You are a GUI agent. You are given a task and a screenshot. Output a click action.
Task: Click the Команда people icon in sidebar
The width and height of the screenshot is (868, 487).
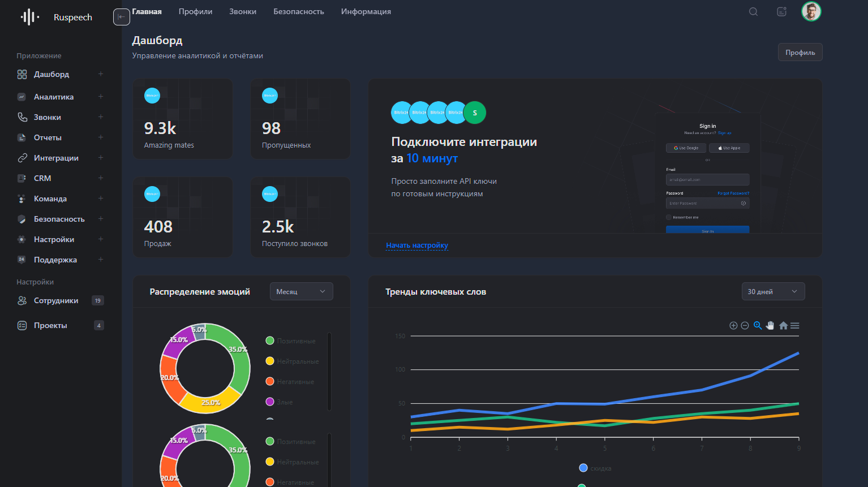click(22, 199)
